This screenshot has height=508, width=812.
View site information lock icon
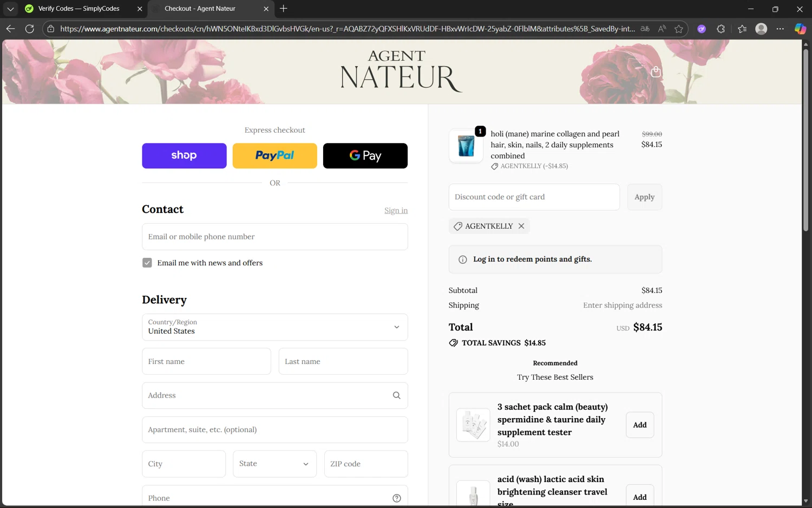[50, 29]
